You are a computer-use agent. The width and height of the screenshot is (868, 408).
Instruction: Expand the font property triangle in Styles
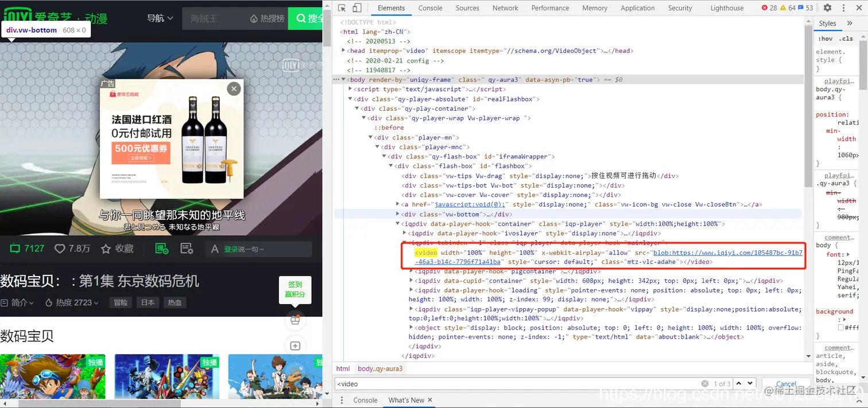click(x=848, y=254)
